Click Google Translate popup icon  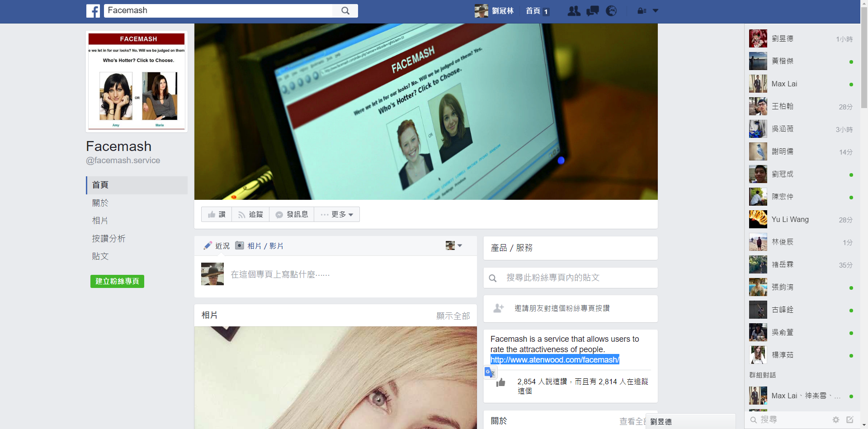coord(490,372)
